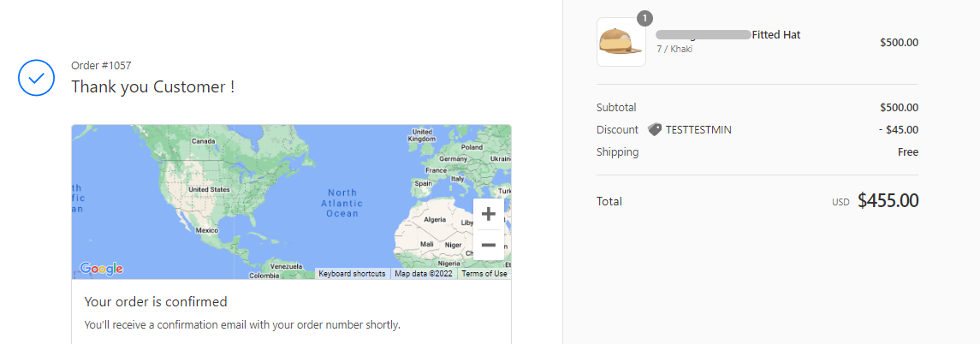Click the quantity badge on the hat

pos(644,18)
